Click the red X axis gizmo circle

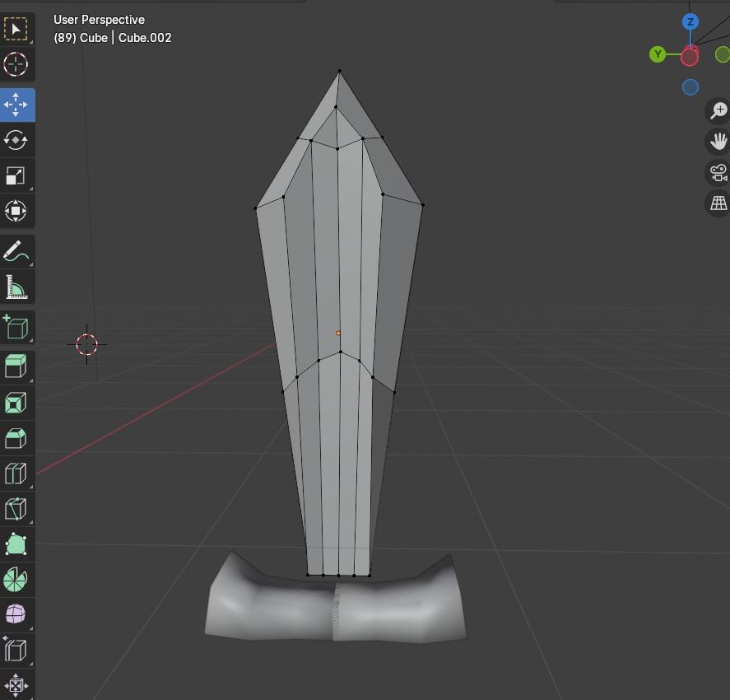point(689,58)
